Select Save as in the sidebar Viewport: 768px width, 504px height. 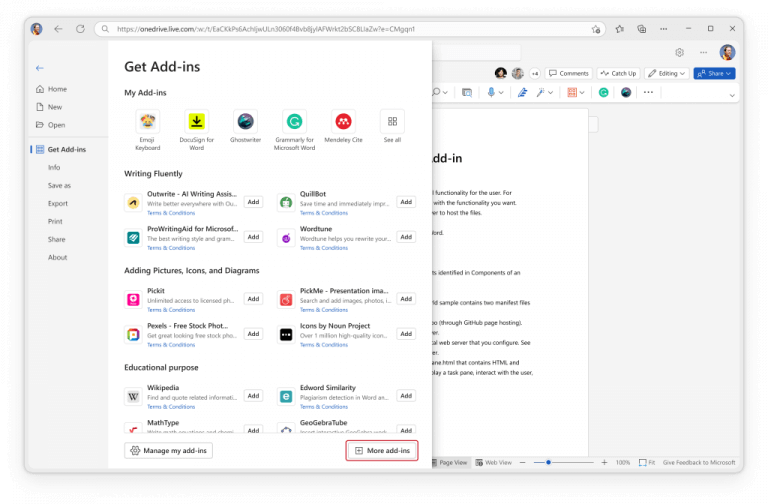[59, 185]
